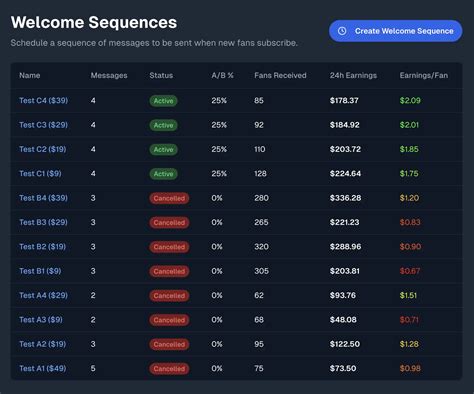Image resolution: width=474 pixels, height=394 pixels.
Task: Click the $1.75 earnings per fan value
Action: pos(409,173)
